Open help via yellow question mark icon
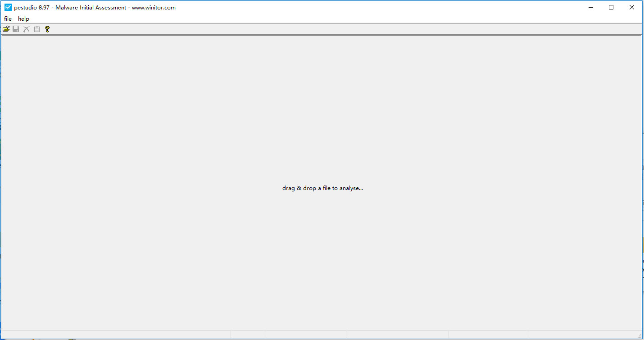 coord(47,29)
